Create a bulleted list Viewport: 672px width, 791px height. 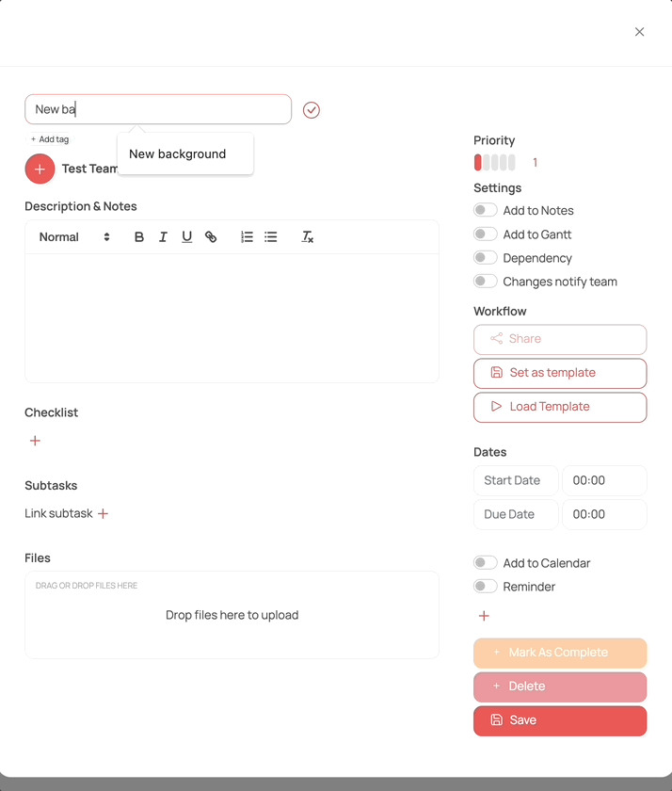pos(271,237)
